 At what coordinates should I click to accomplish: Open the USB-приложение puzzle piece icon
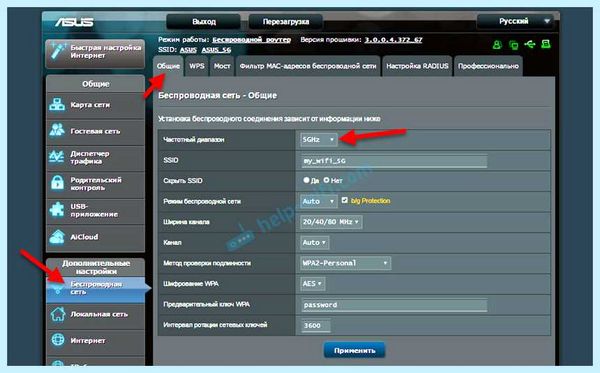tap(57, 210)
